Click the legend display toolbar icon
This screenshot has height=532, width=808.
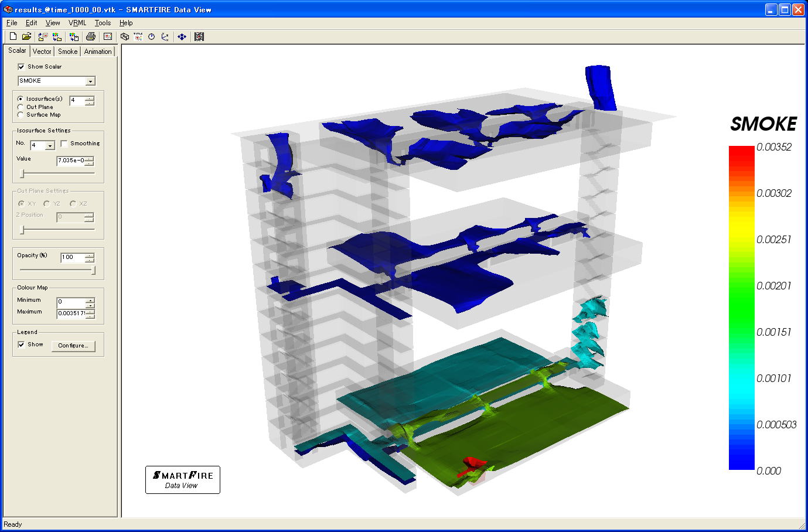[x=108, y=36]
